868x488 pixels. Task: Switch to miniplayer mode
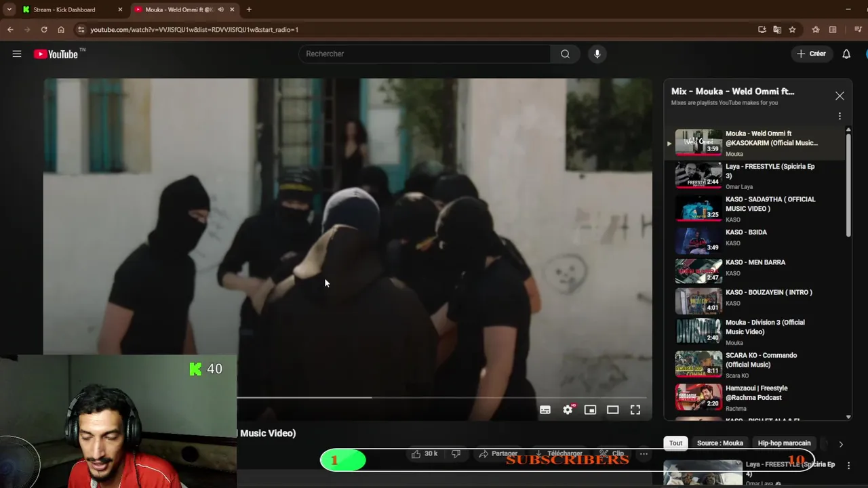(x=591, y=409)
